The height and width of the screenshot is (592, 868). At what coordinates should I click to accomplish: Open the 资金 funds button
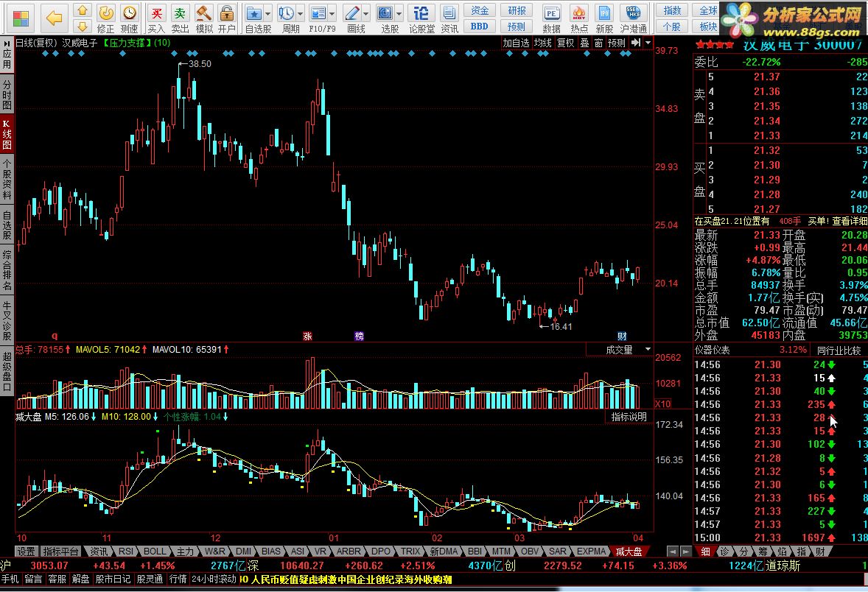point(480,10)
